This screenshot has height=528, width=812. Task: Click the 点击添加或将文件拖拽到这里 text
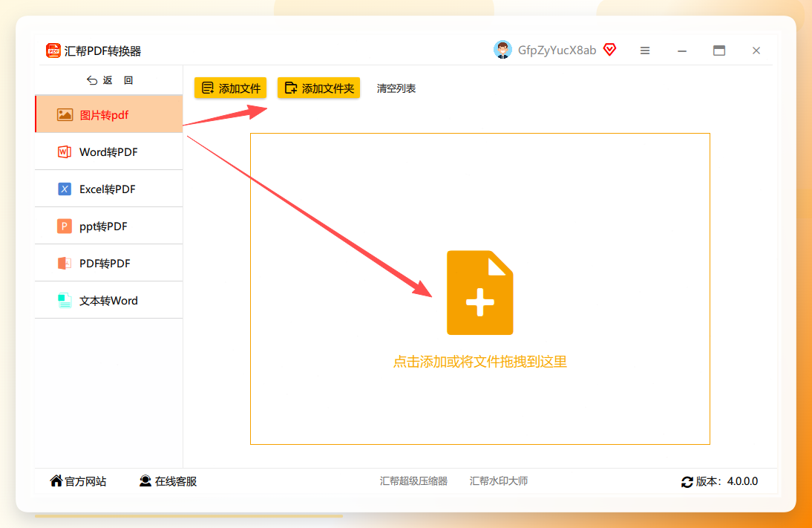[480, 362]
